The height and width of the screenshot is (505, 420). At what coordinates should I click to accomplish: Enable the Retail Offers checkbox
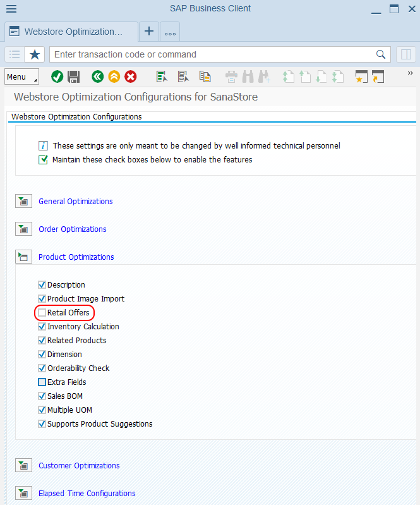42,312
